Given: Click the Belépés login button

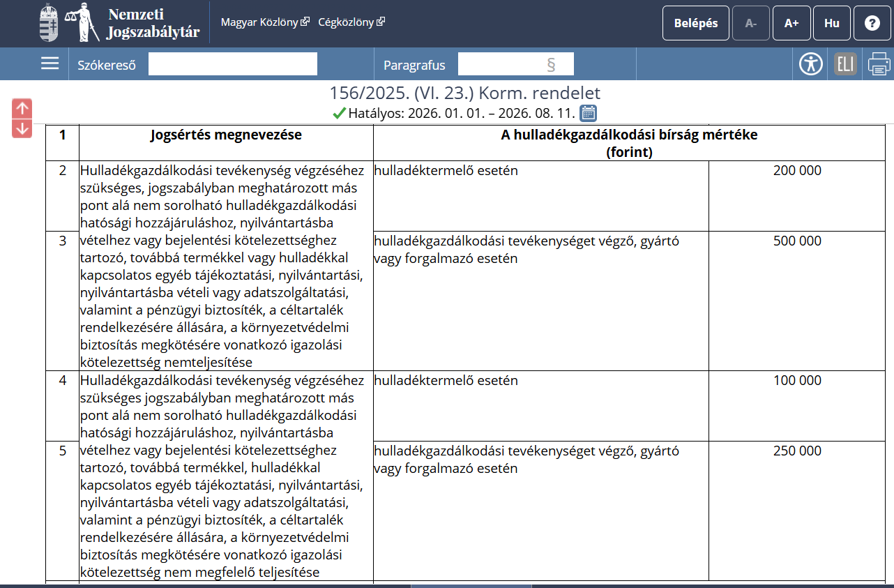Looking at the screenshot, I should coord(695,23).
